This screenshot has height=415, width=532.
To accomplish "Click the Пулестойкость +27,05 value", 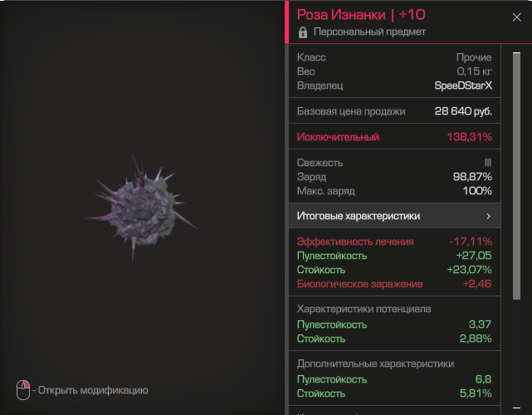I will coord(473,256).
